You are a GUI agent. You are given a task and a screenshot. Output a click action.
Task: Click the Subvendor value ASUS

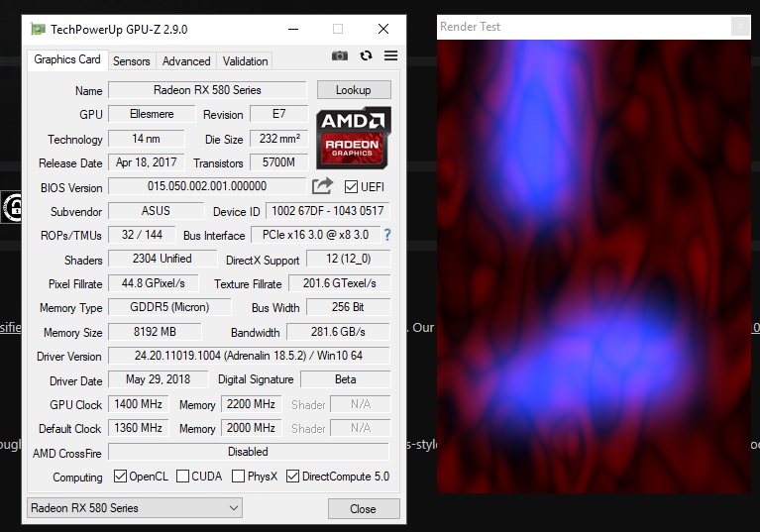click(x=157, y=211)
